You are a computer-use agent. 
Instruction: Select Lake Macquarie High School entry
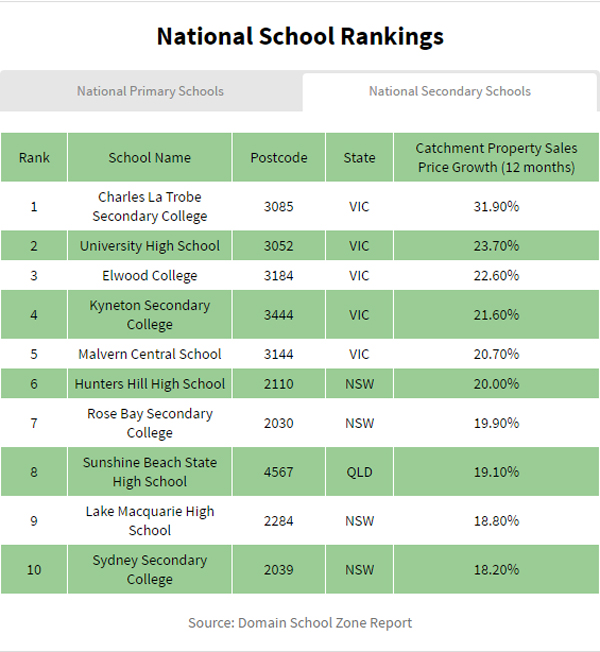pos(150,521)
